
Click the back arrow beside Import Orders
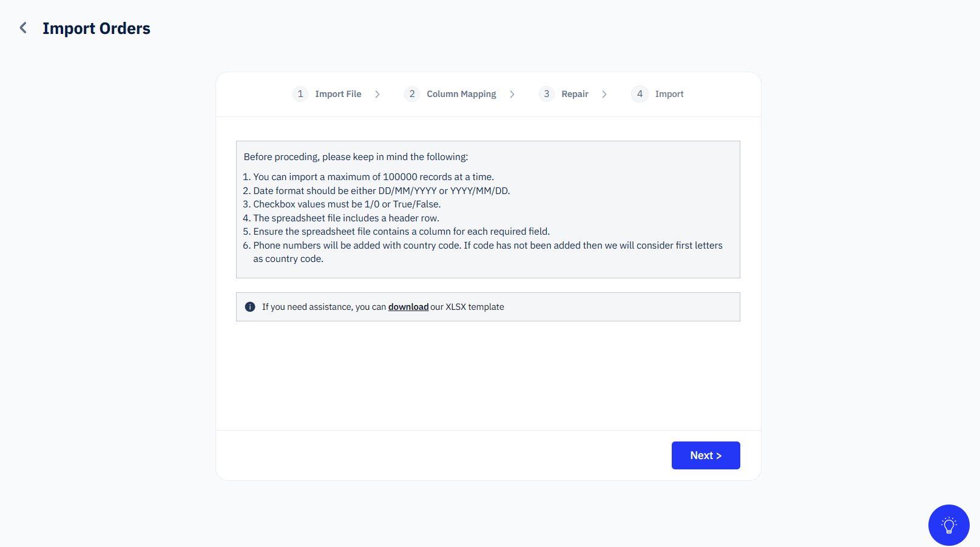23,28
